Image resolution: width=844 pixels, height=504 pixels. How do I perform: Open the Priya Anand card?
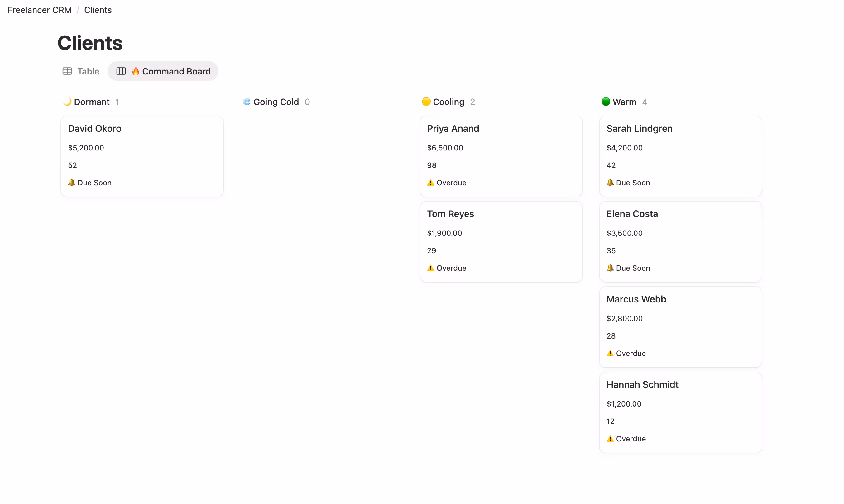(x=501, y=156)
